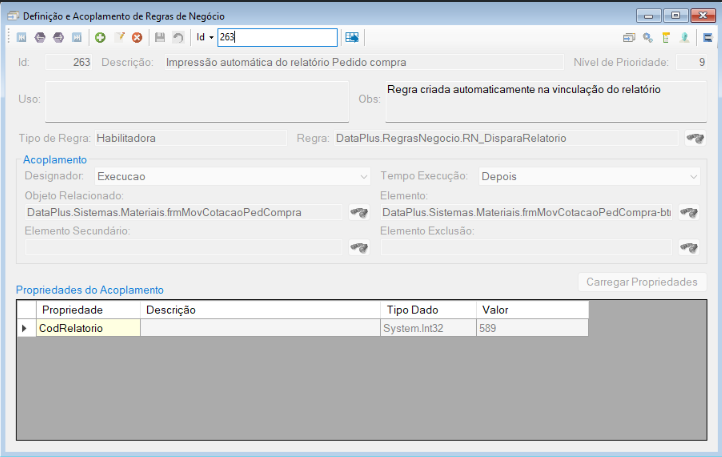Screen dimensions: 722x457
Task: Click the empty Elemento Secundário field
Action: click(184, 247)
